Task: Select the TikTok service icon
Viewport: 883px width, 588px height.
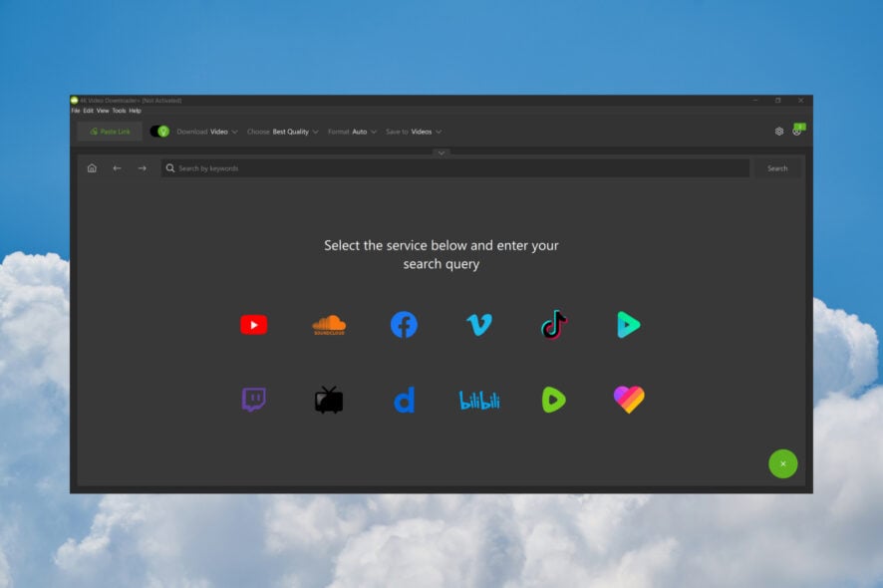Action: 554,325
